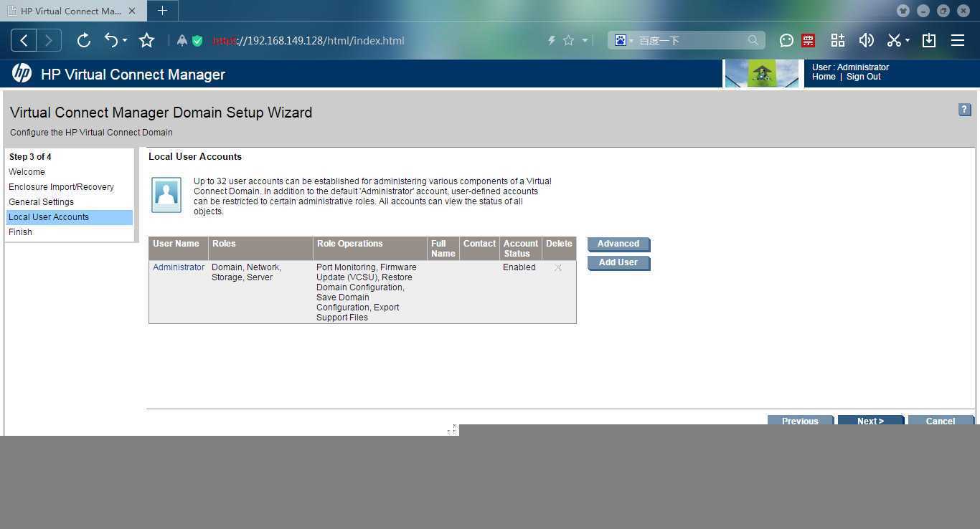Click the HP logo icon
This screenshot has width=980, height=529.
point(22,73)
